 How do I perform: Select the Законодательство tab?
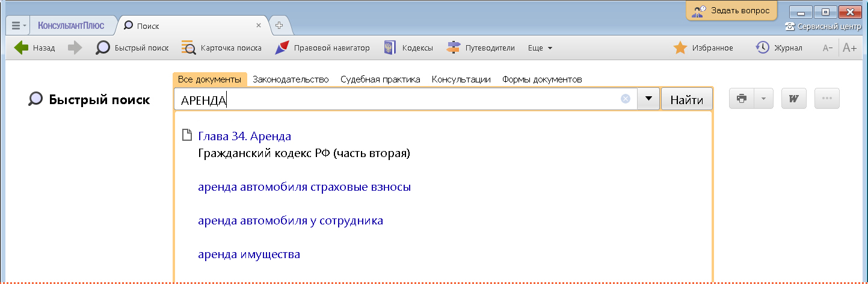(x=291, y=79)
